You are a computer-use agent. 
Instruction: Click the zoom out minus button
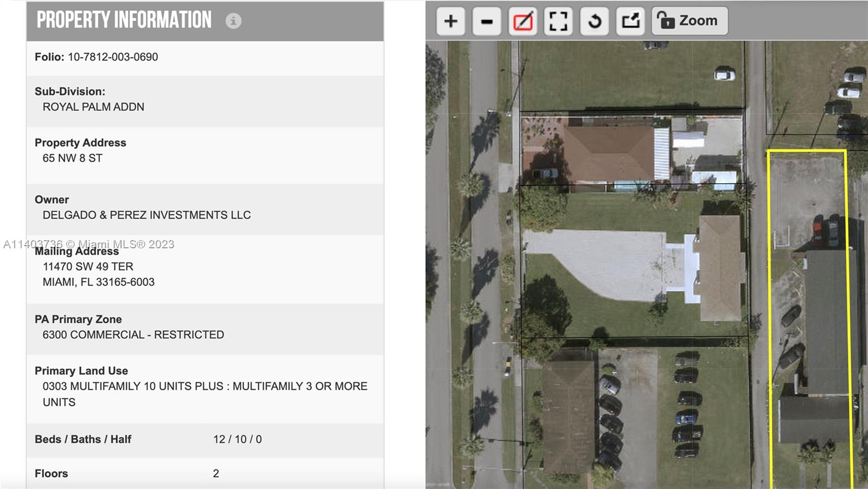coord(487,21)
